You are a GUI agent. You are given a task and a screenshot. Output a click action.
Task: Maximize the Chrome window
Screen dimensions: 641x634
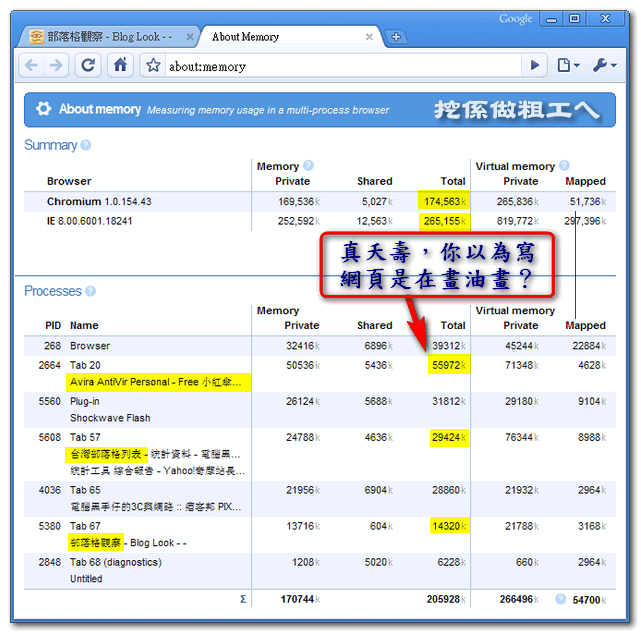pyautogui.click(x=574, y=19)
